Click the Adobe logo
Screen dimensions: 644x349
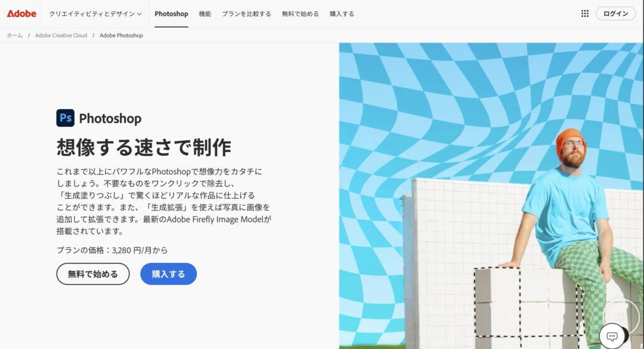point(21,14)
